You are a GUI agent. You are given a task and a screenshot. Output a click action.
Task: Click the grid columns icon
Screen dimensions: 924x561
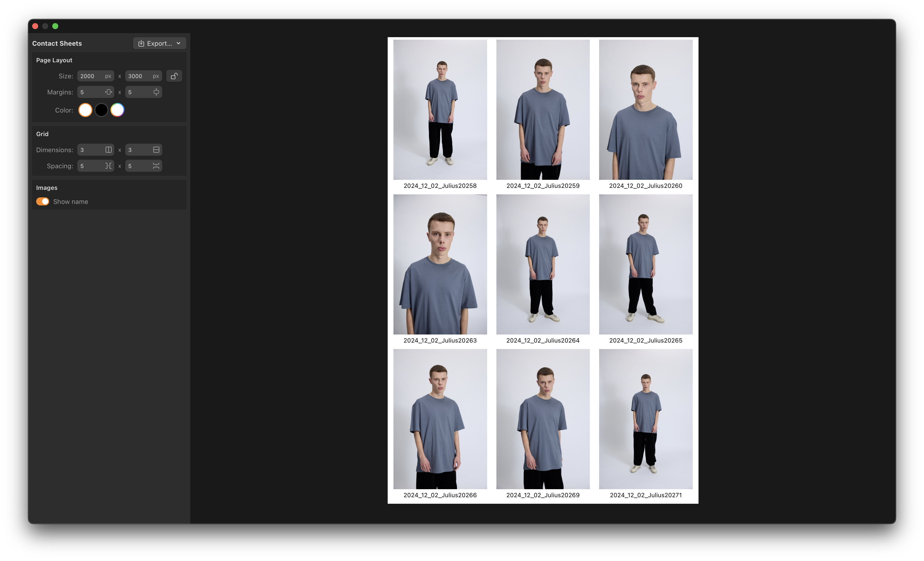point(108,150)
